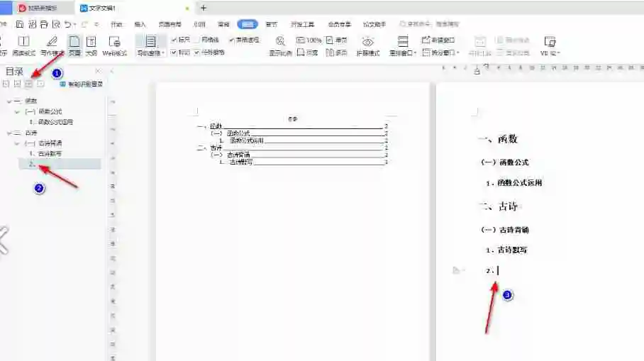Image resolution: width=644 pixels, height=361 pixels.
Task: Click the paragraph layout icon beside heading 2.
Action: [x=455, y=270]
